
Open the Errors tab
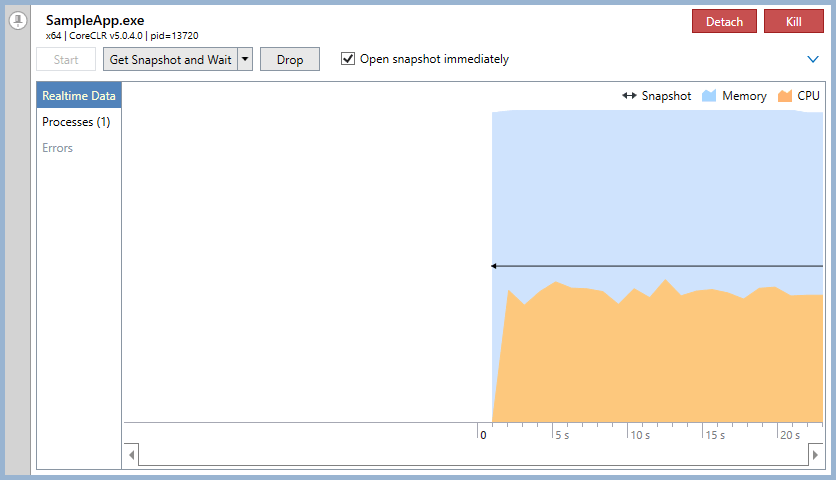(x=79, y=148)
